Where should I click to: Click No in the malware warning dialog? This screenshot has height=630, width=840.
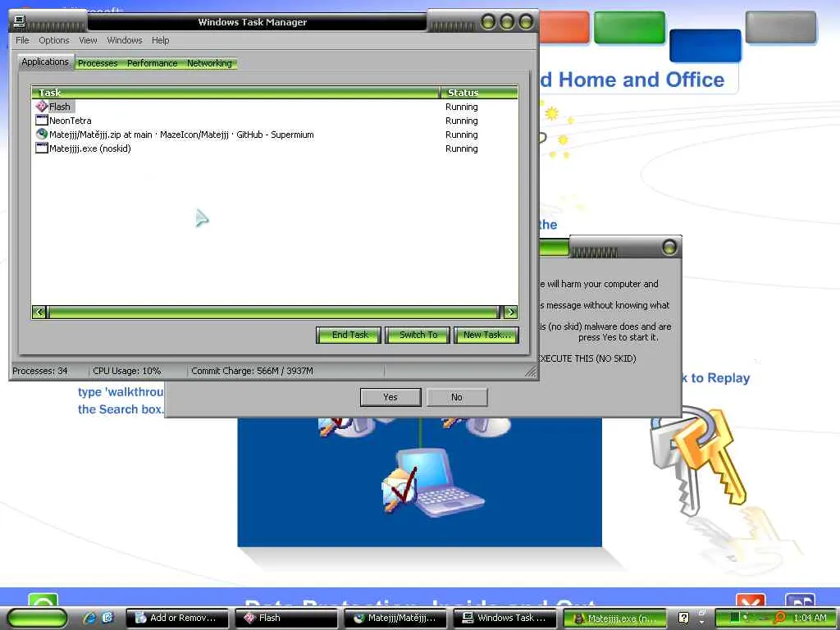click(x=456, y=397)
